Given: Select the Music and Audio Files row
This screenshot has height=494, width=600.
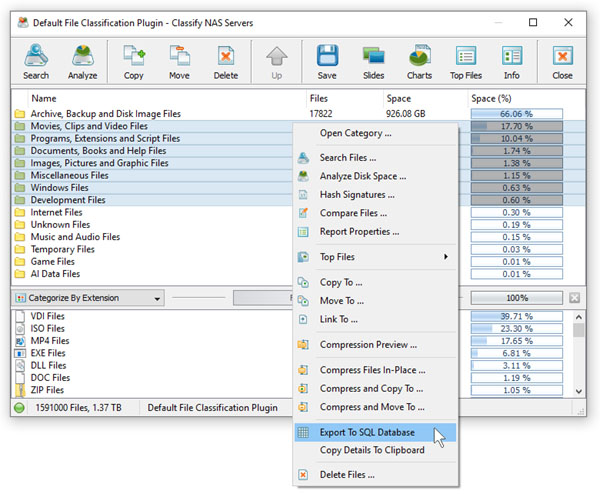Looking at the screenshot, I should pyautogui.click(x=153, y=237).
